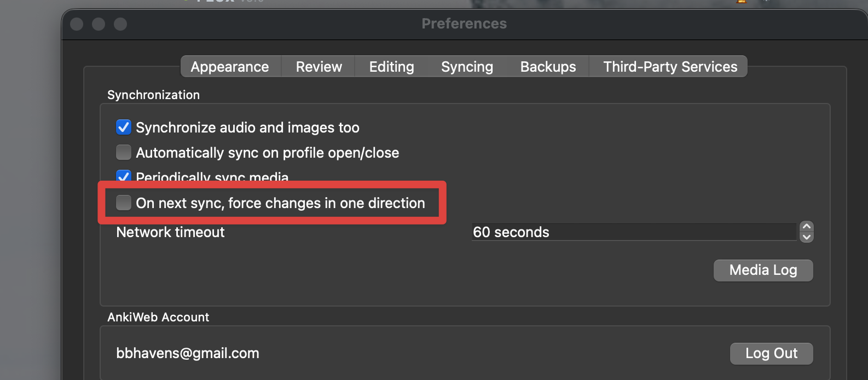Click the bbhavens@gmail.com account email text
This screenshot has width=868, height=380.
click(x=188, y=353)
